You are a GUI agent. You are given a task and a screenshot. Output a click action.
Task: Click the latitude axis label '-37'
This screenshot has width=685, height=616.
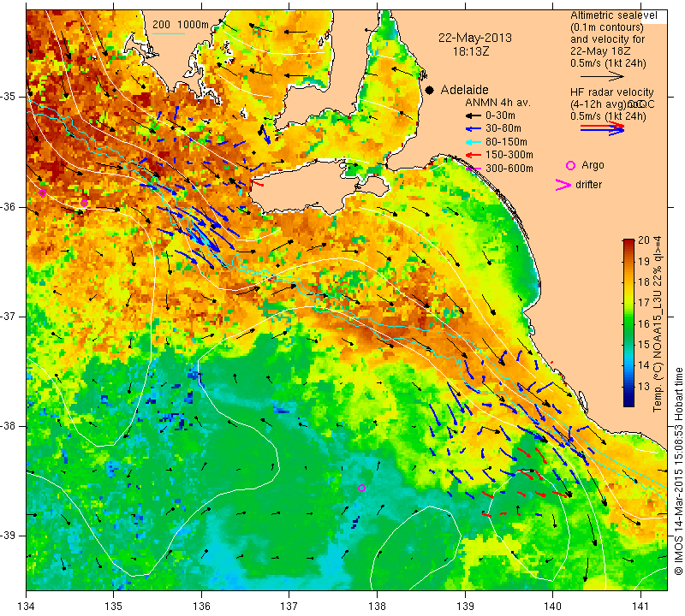[9, 316]
